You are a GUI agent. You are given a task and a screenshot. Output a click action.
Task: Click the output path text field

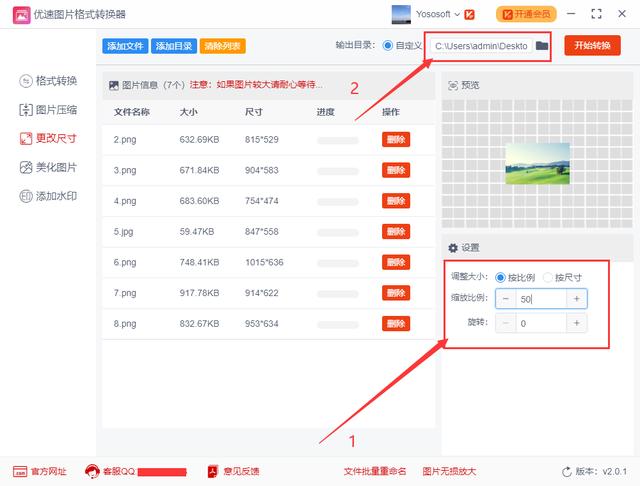pyautogui.click(x=481, y=46)
